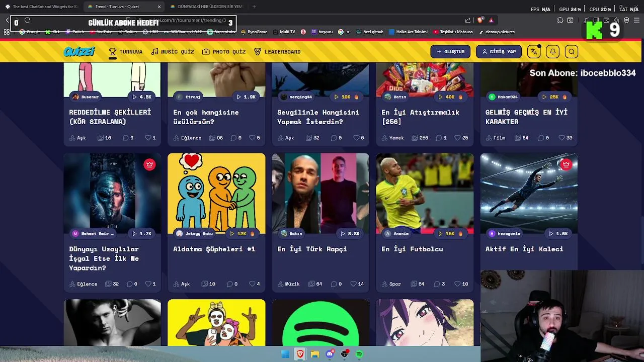Open the bookmarks apps grid icon
Screen dimensions: 644x362
pyautogui.click(x=7, y=32)
